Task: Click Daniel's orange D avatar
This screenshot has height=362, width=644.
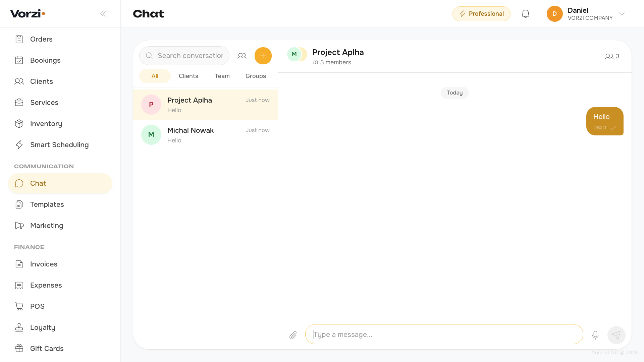Action: pos(554,14)
